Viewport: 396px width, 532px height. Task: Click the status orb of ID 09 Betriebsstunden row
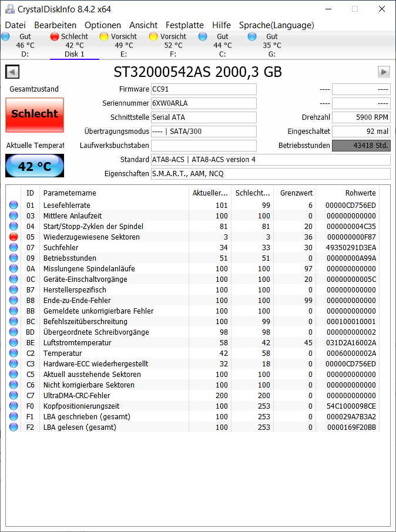point(14,258)
